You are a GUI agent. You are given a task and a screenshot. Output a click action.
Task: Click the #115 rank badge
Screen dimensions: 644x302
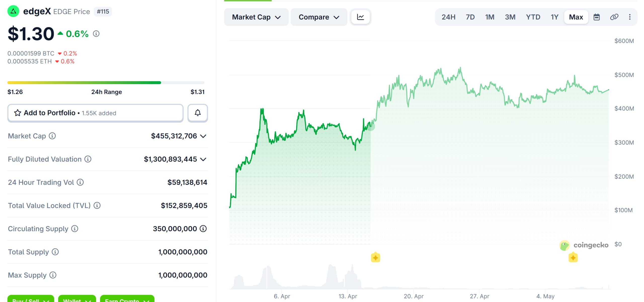tap(103, 12)
